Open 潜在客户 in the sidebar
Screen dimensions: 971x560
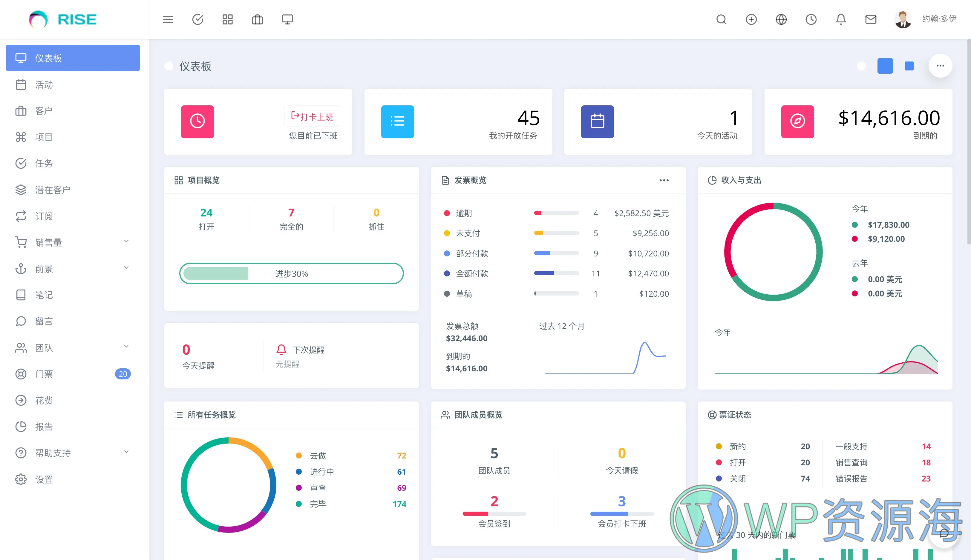tap(73, 190)
